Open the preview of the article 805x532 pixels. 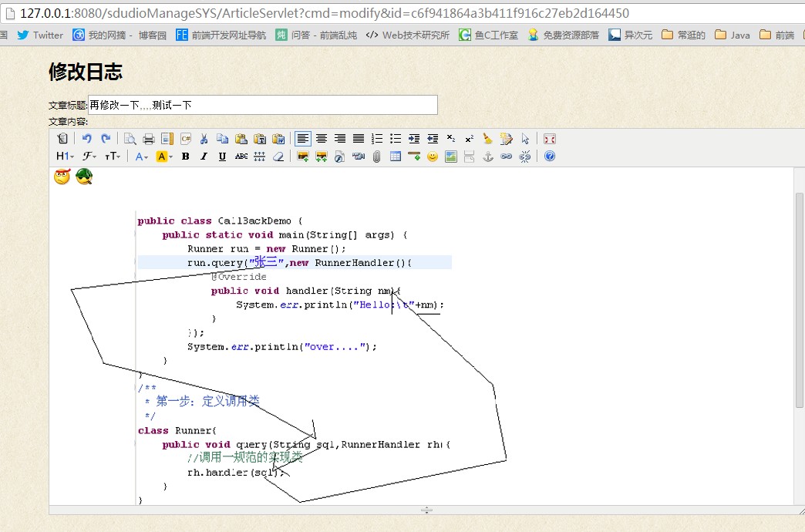coord(130,139)
